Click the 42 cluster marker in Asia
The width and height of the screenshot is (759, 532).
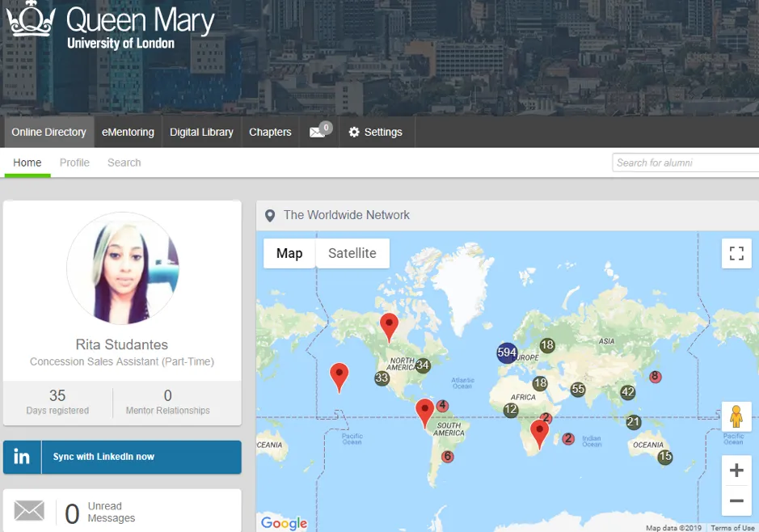point(628,392)
